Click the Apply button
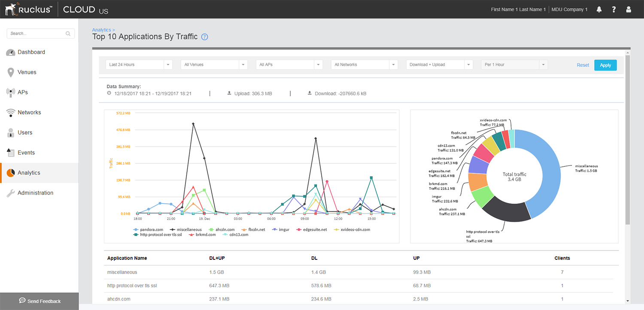 tap(605, 65)
